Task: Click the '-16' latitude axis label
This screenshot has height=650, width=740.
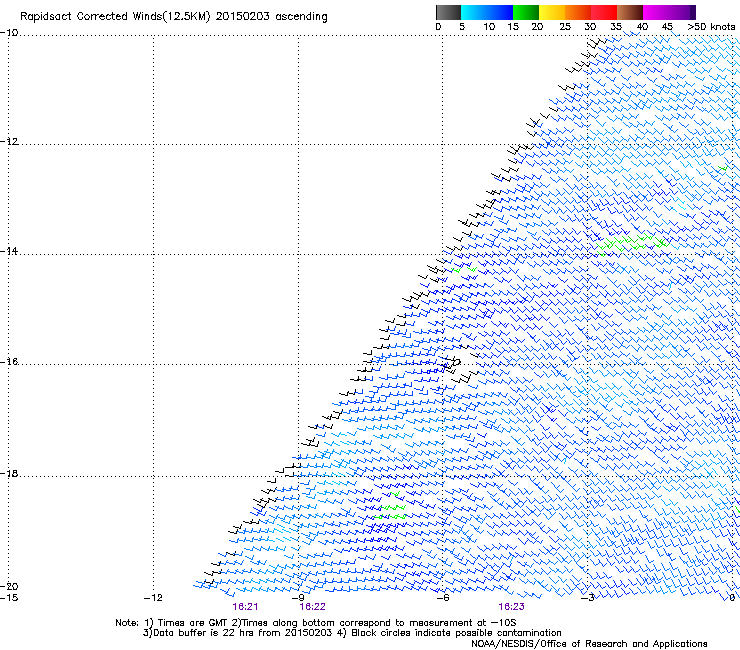Action: pos(9,362)
